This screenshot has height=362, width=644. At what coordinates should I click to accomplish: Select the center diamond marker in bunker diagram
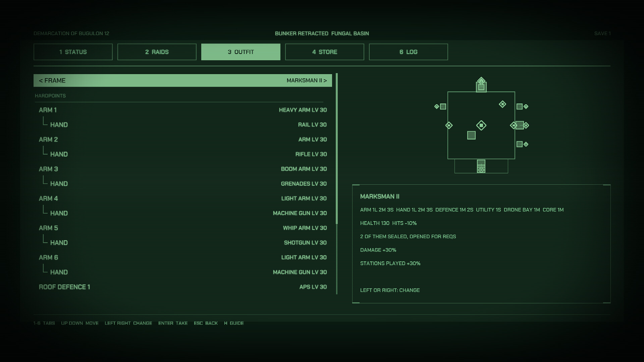click(481, 125)
